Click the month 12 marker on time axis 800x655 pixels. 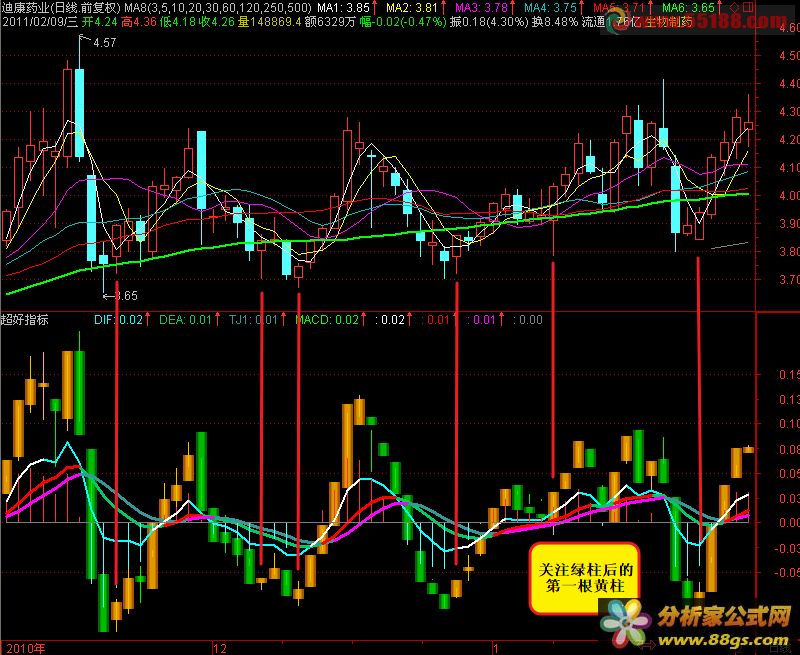pos(220,648)
